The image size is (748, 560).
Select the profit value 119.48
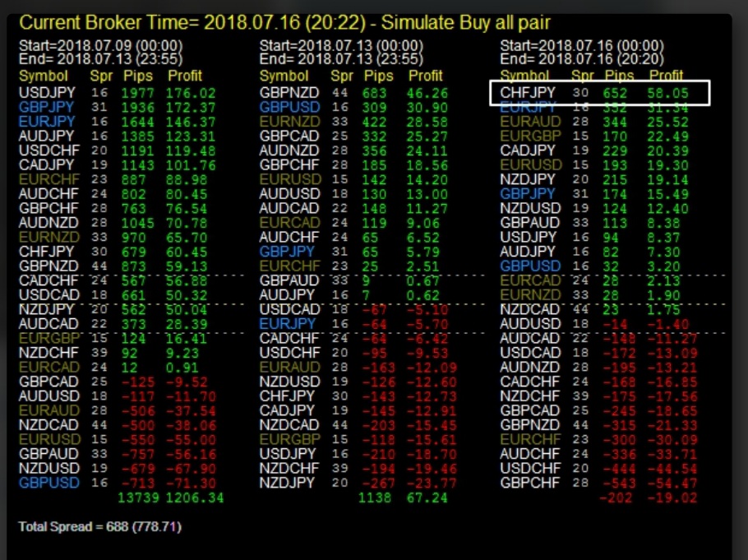click(x=191, y=150)
